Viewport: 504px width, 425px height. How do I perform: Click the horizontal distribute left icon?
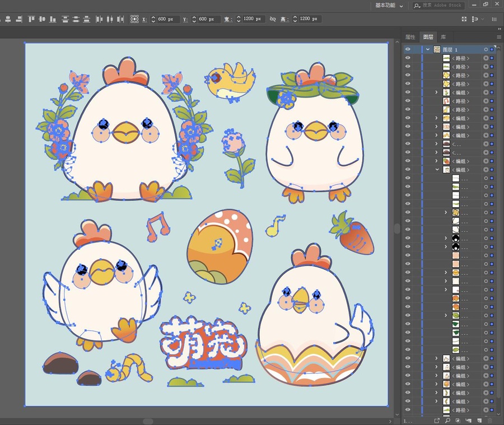99,19
